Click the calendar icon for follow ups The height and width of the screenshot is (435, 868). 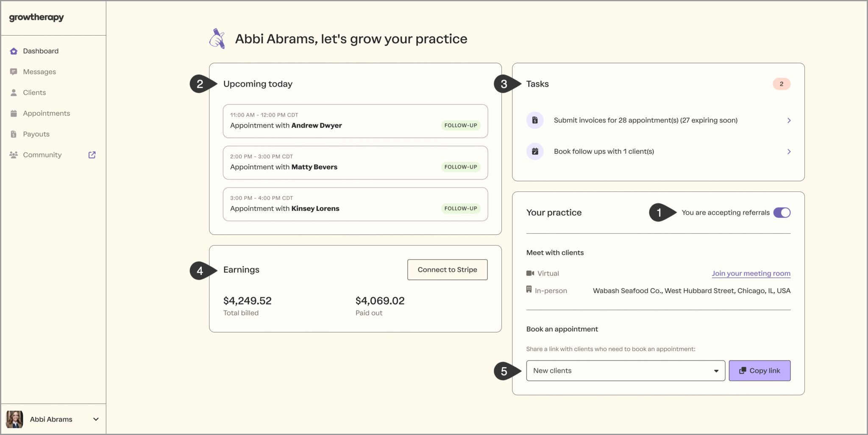click(x=535, y=152)
